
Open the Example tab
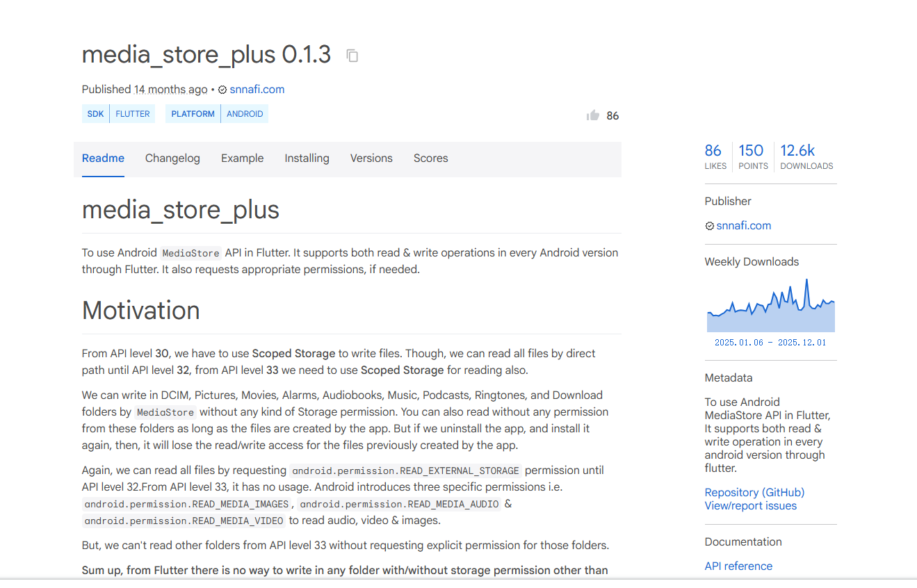tap(242, 158)
